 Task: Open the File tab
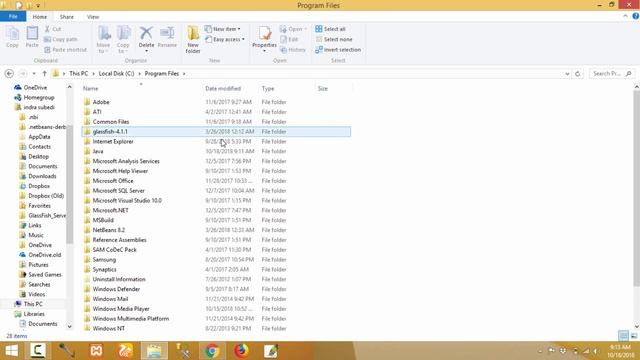[x=13, y=17]
